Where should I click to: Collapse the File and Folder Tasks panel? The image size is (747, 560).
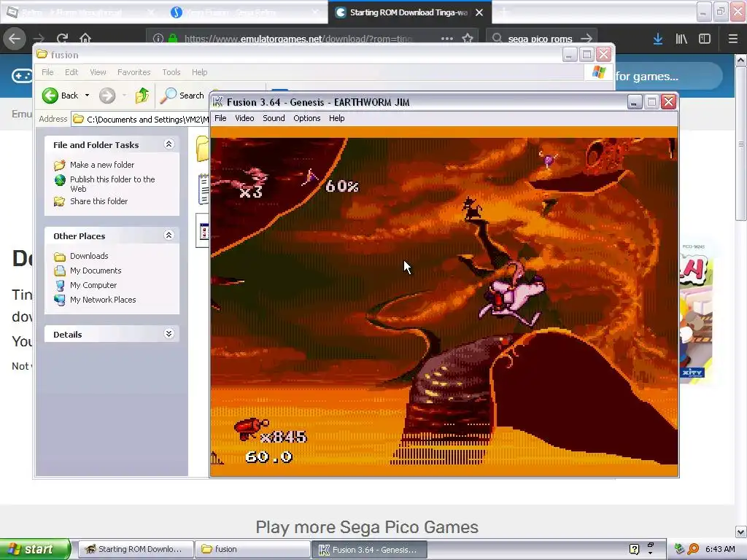coord(169,144)
